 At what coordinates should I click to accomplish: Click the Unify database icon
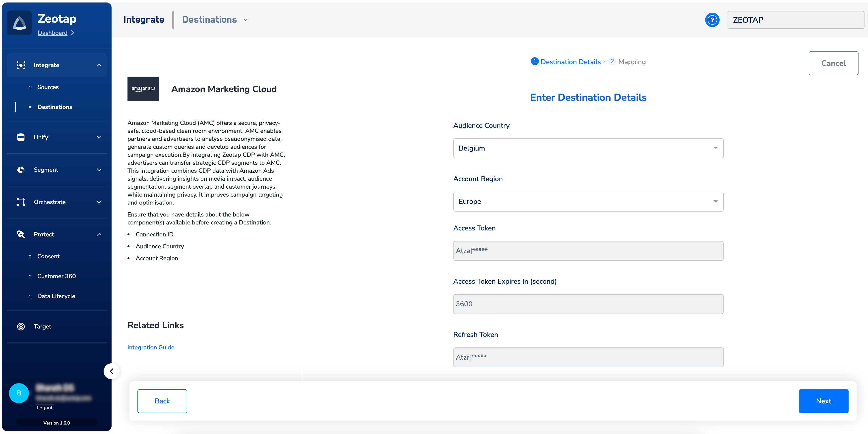(x=21, y=137)
